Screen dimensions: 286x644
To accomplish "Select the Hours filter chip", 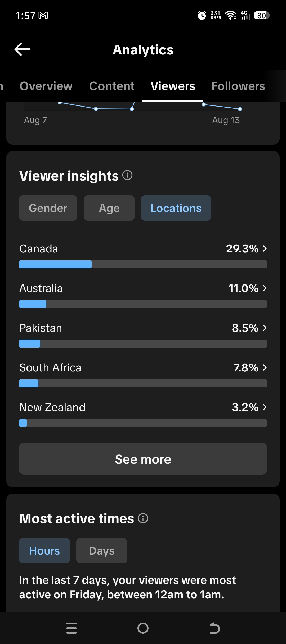I will click(x=44, y=551).
